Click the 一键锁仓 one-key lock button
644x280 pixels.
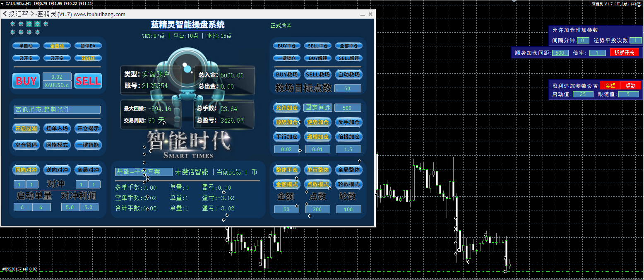click(286, 58)
